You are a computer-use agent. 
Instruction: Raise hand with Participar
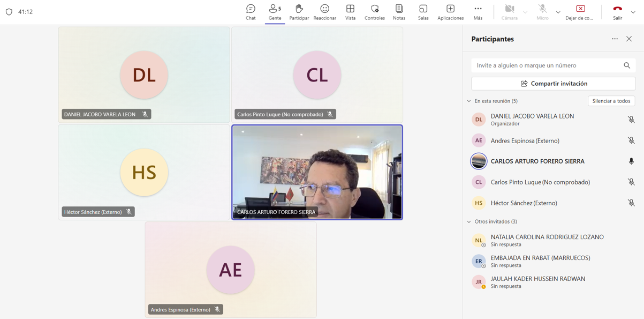(x=299, y=12)
